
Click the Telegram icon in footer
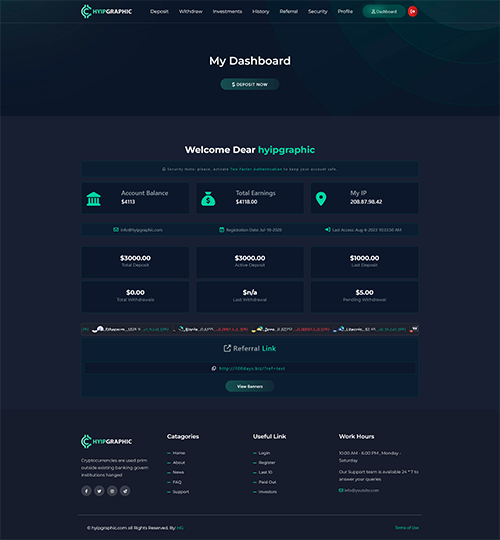[x=125, y=491]
